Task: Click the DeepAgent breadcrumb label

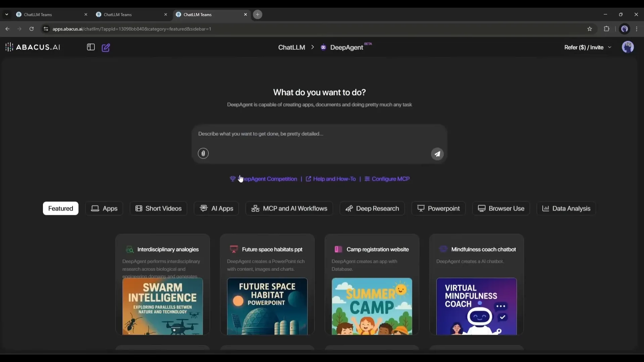Action: pos(346,47)
